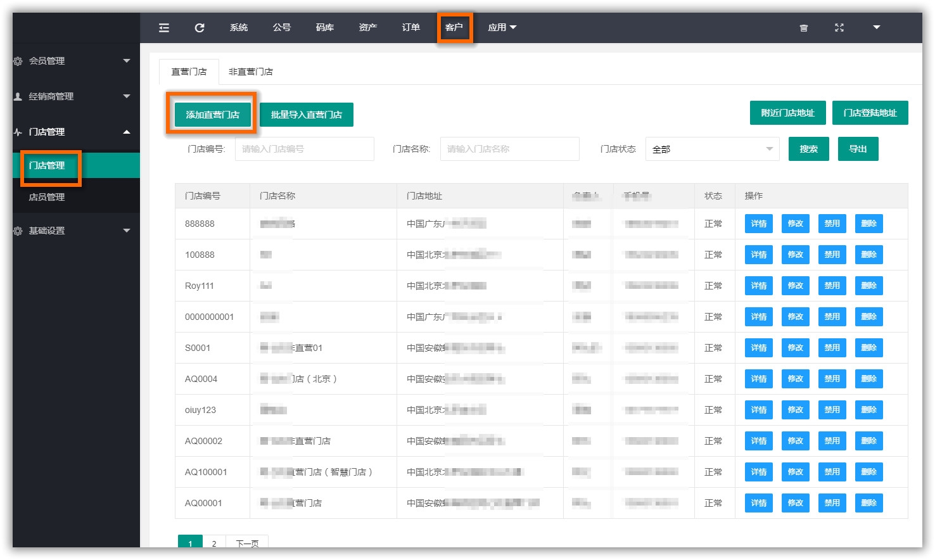935x560 pixels.
Task: Click the 状态 column header
Action: (x=713, y=196)
